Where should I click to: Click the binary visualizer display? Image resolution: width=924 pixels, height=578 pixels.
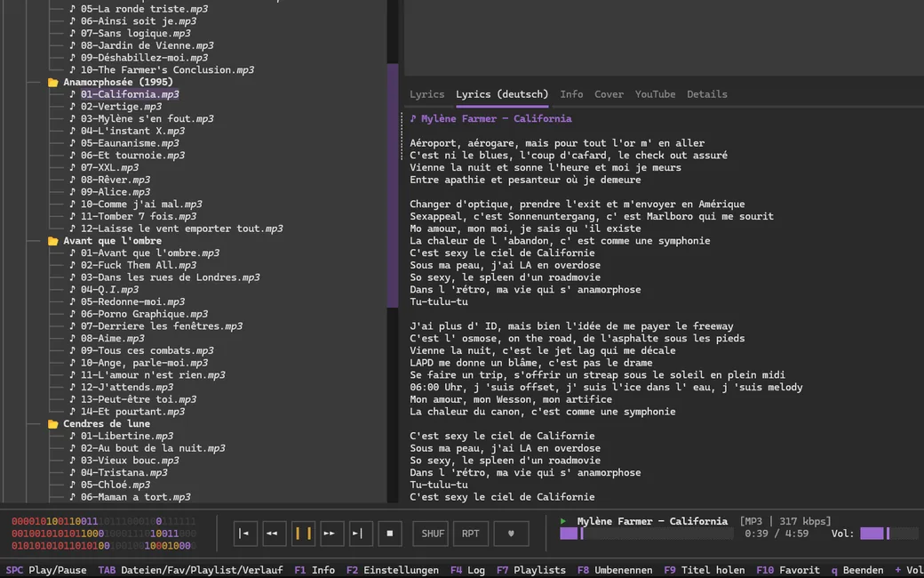click(x=104, y=534)
